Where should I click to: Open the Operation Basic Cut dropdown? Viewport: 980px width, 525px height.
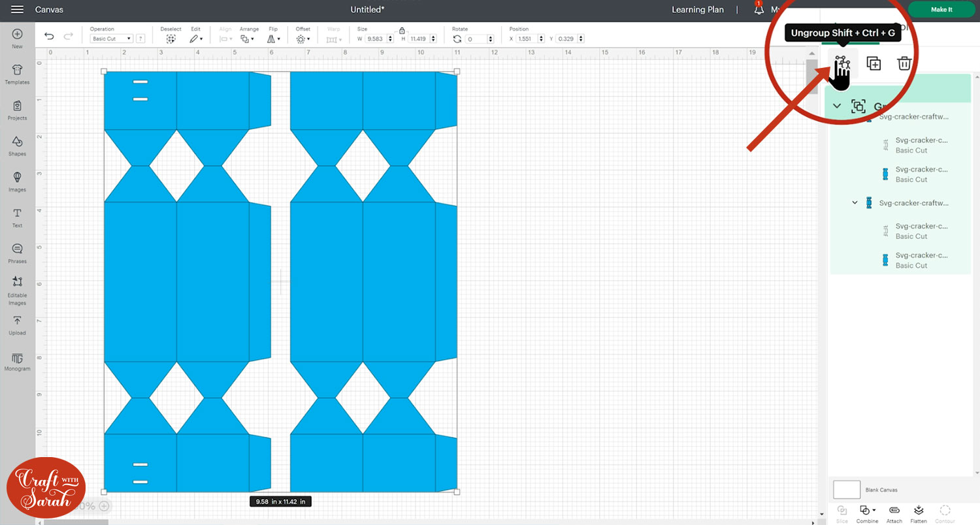pyautogui.click(x=111, y=39)
